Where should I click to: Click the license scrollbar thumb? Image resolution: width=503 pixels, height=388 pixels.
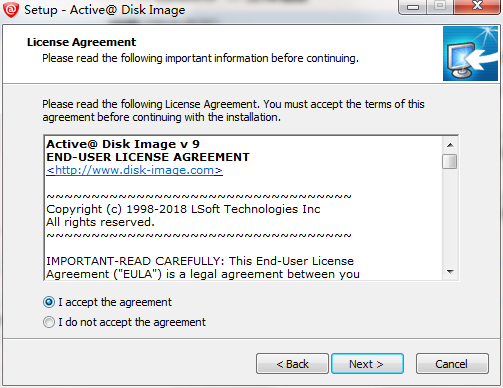point(450,161)
